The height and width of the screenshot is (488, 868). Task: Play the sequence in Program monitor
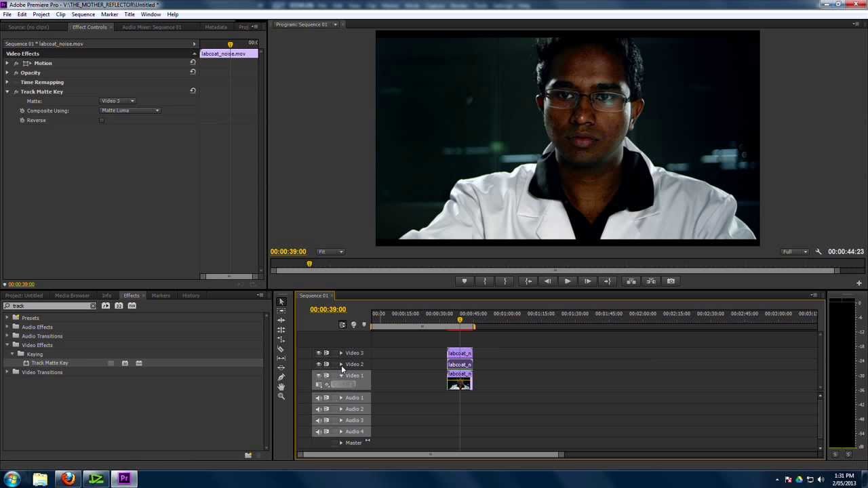tap(568, 281)
